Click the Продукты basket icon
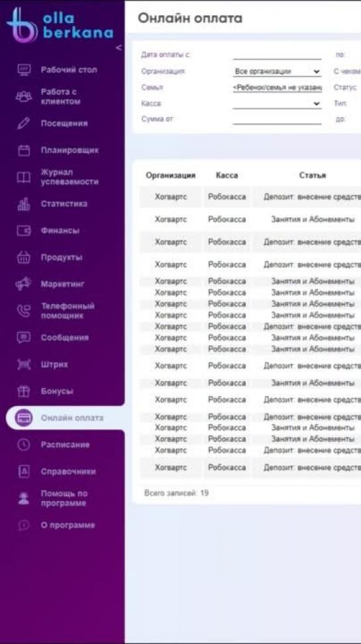Screen dimensions: 361x644 point(21,258)
